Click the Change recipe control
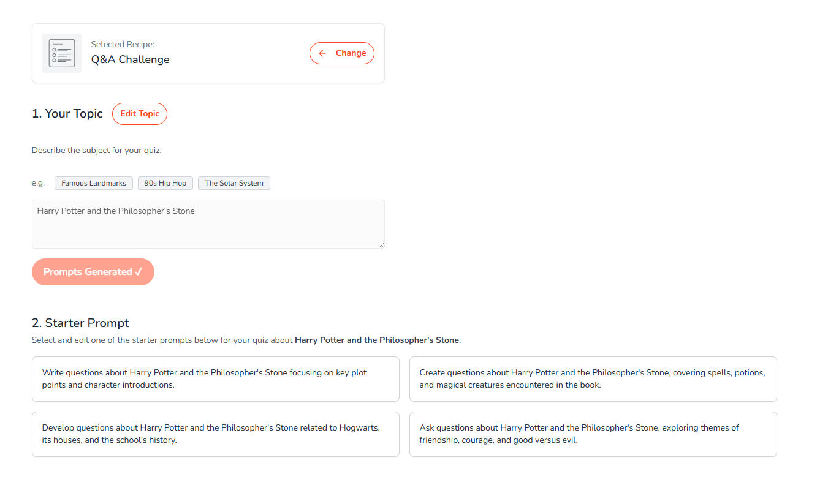Viewport: 828px width, 504px height. pos(341,53)
